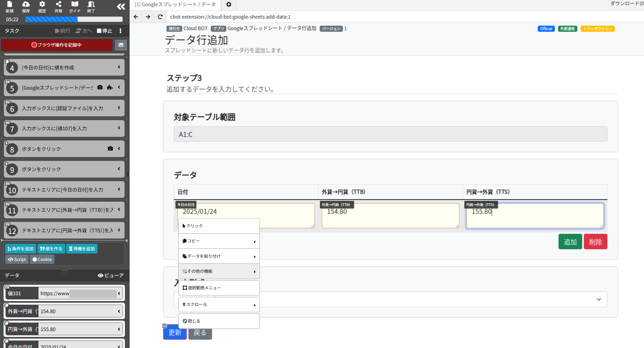Go forward in the browser

click(148, 17)
